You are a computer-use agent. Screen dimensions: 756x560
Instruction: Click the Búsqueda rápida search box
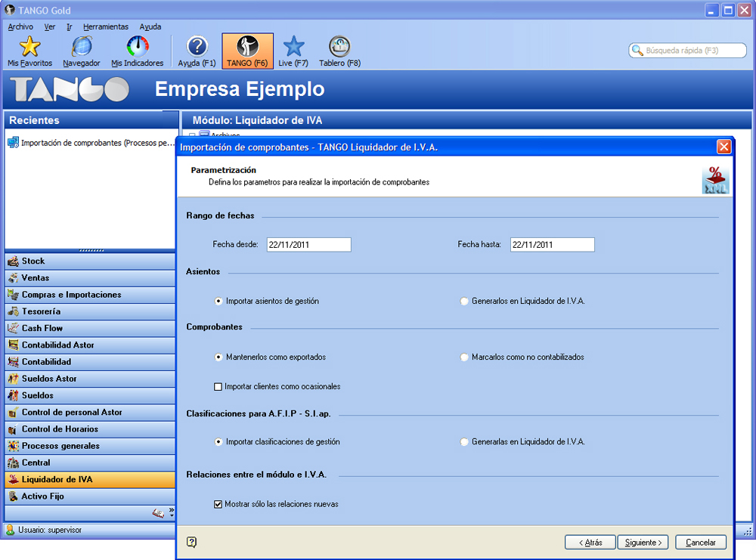coord(687,50)
